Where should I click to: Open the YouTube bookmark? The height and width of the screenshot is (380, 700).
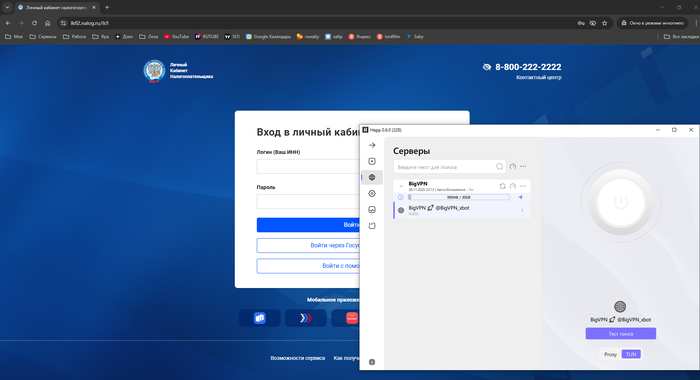(x=176, y=37)
